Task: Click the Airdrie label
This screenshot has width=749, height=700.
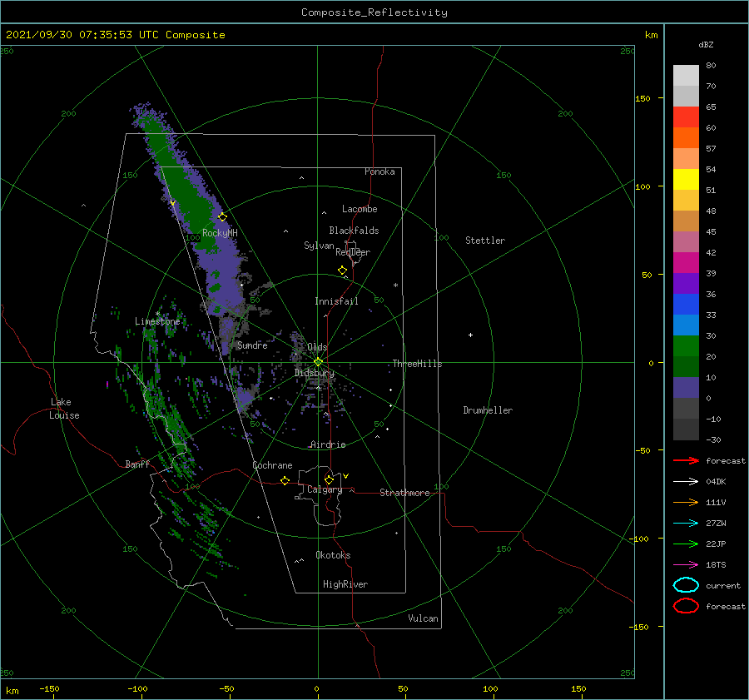Action: 328,444
